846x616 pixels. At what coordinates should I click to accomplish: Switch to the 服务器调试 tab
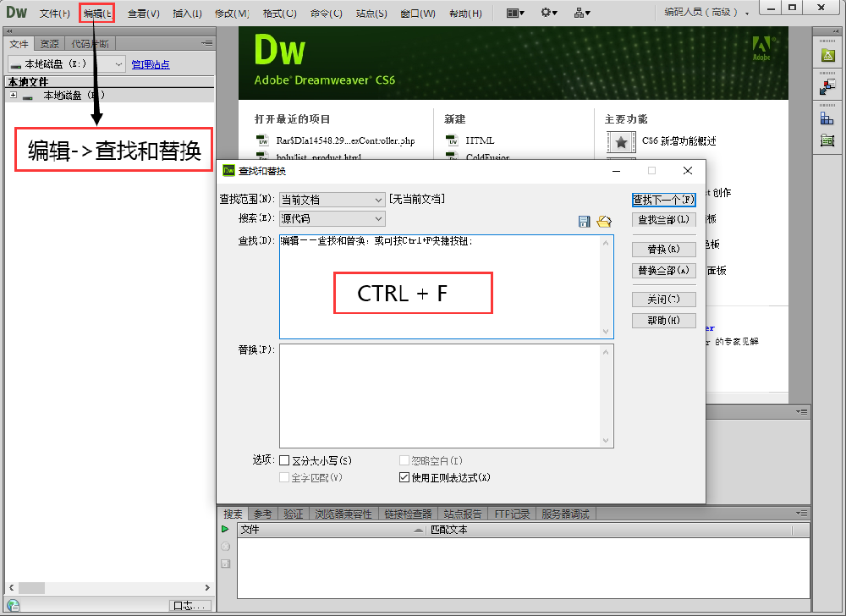[x=565, y=514]
